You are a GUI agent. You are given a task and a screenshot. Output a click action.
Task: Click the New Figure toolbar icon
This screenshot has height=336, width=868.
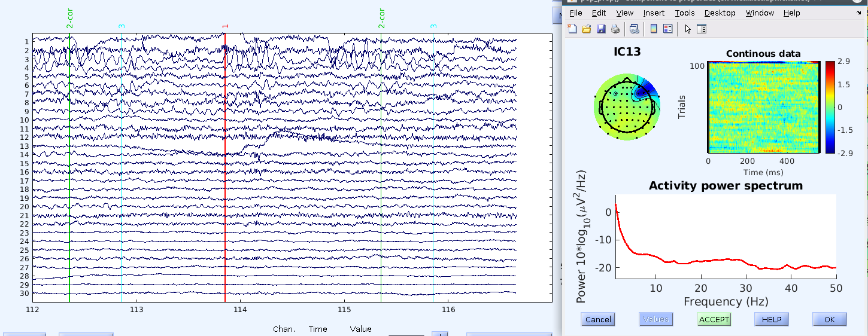(572, 29)
